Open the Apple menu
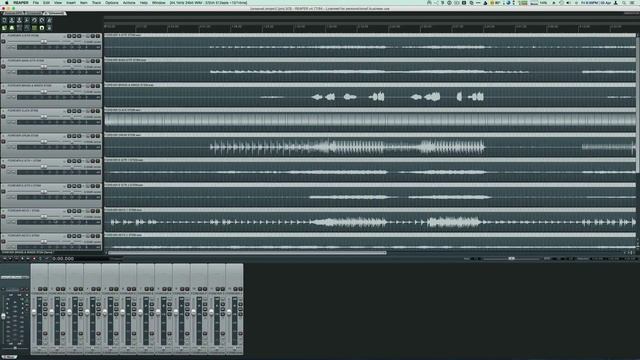The image size is (640, 360). 7,2
